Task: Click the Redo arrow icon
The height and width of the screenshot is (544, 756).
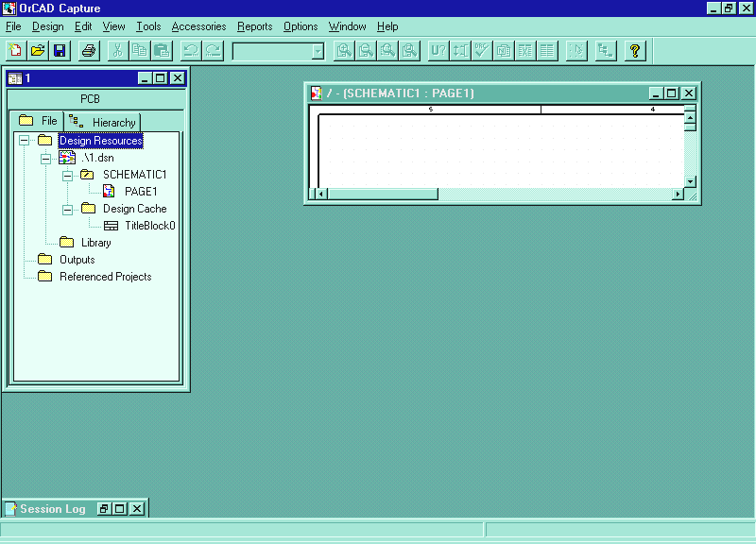Action: pyautogui.click(x=214, y=51)
